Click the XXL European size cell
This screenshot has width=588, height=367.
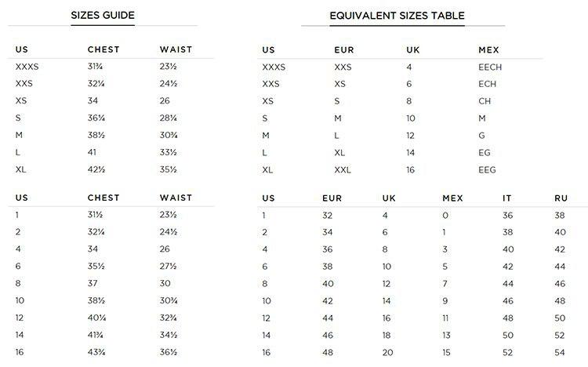[x=343, y=169]
